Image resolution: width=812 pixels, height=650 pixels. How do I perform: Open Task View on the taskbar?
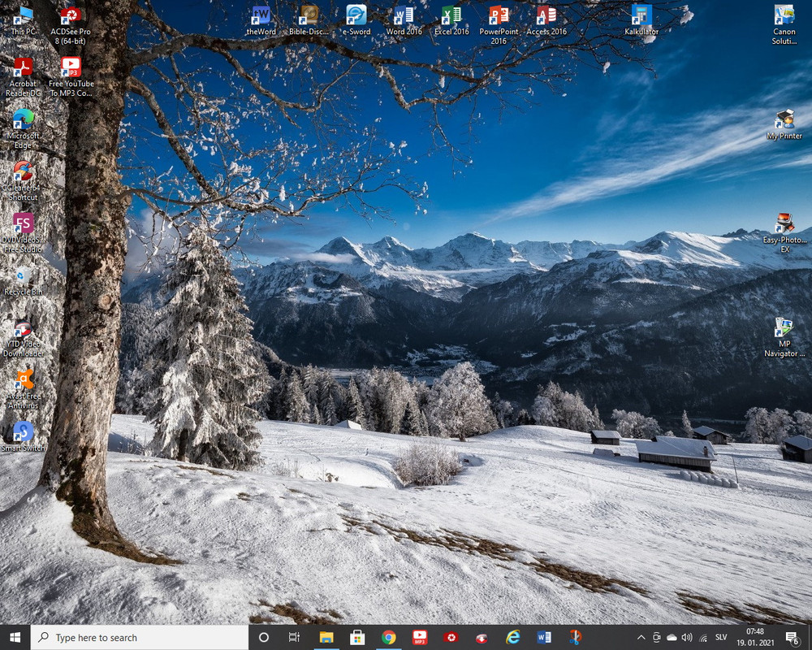pyautogui.click(x=294, y=638)
